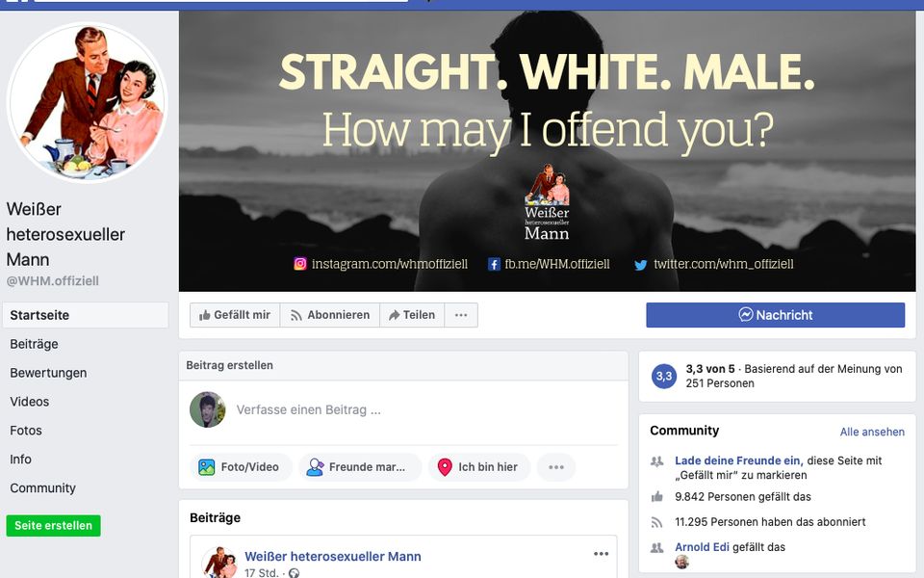Add media with the Foto/Video button
Screen dimensions: 924x578
tap(240, 467)
